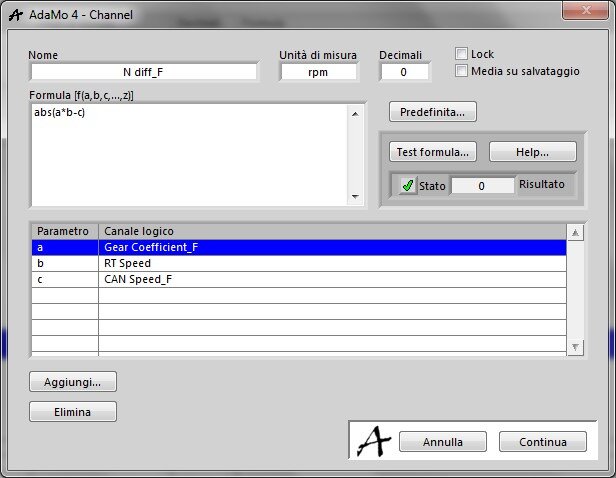Screen dimensions: 616x478
Task: Click parameter table scroll up arrow
Action: pyautogui.click(x=575, y=232)
